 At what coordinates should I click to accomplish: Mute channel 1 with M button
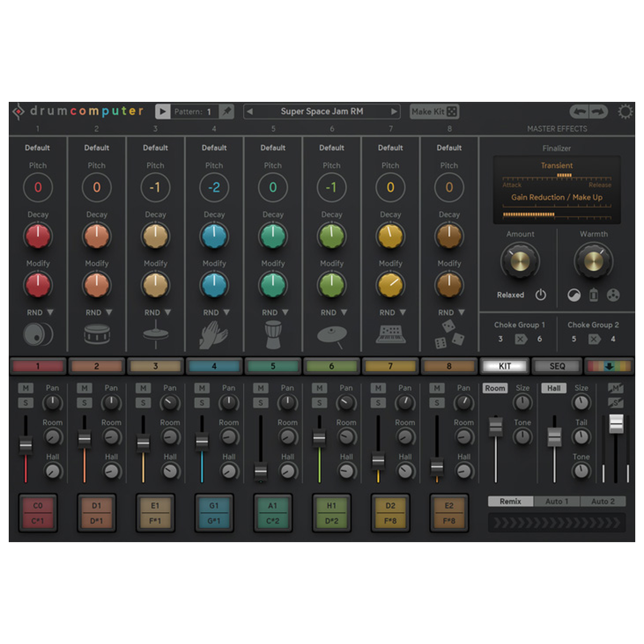[x=26, y=388]
